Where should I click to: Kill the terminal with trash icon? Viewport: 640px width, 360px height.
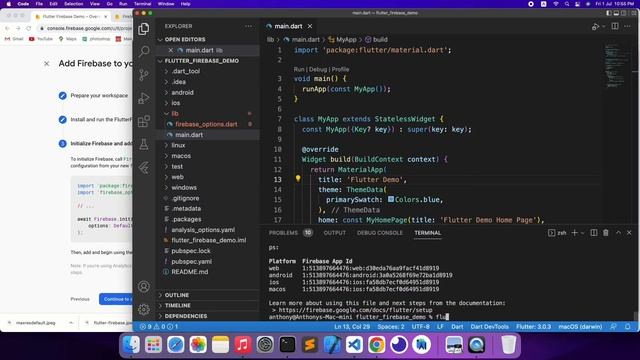point(606,233)
